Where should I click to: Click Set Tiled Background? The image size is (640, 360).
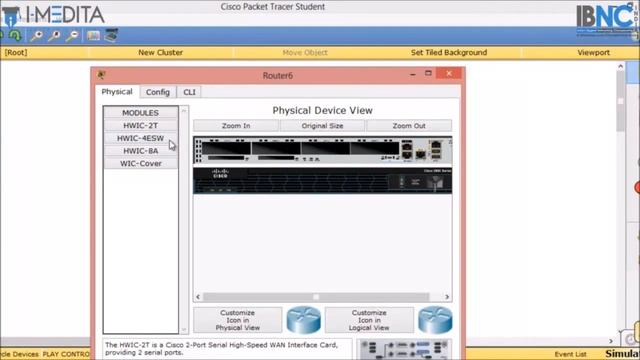point(449,52)
